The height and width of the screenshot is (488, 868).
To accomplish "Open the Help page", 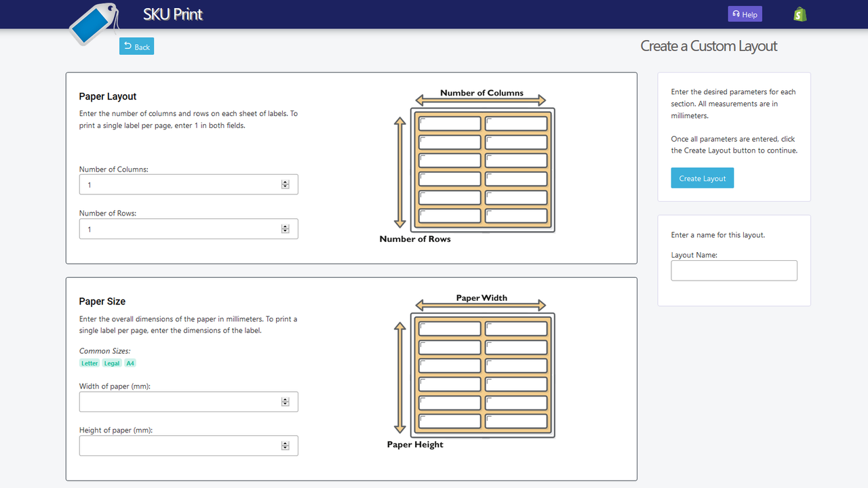I will (745, 14).
